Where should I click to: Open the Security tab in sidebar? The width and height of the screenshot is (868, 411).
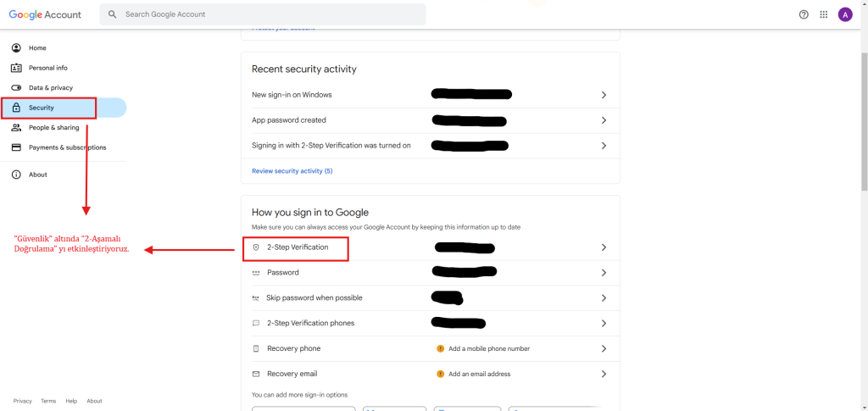pyautogui.click(x=42, y=108)
